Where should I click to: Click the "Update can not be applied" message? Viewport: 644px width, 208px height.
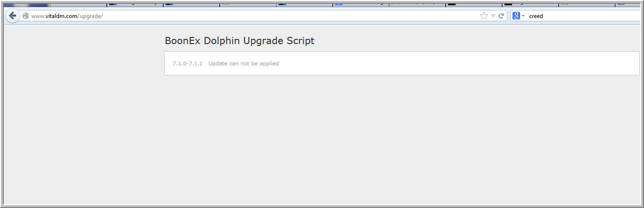coord(243,63)
